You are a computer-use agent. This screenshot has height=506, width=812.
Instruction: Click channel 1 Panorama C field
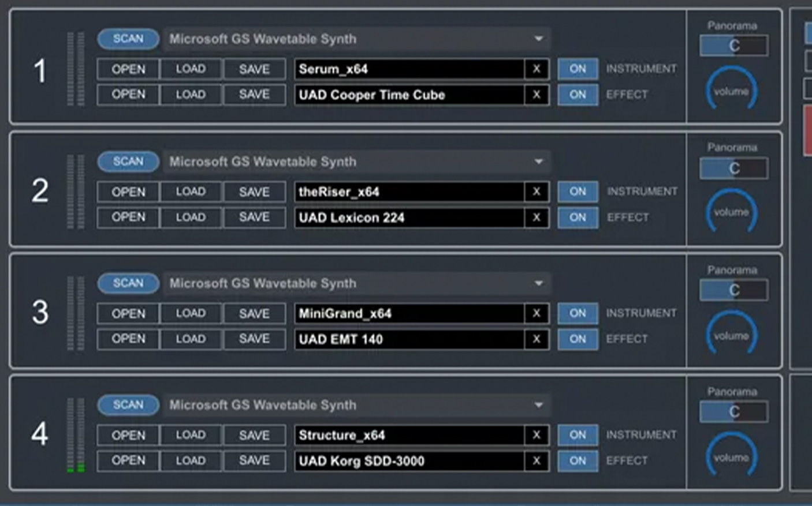tap(733, 46)
